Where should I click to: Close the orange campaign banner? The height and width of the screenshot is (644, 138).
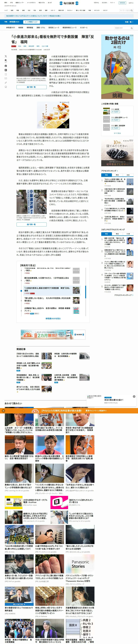coord(3,411)
